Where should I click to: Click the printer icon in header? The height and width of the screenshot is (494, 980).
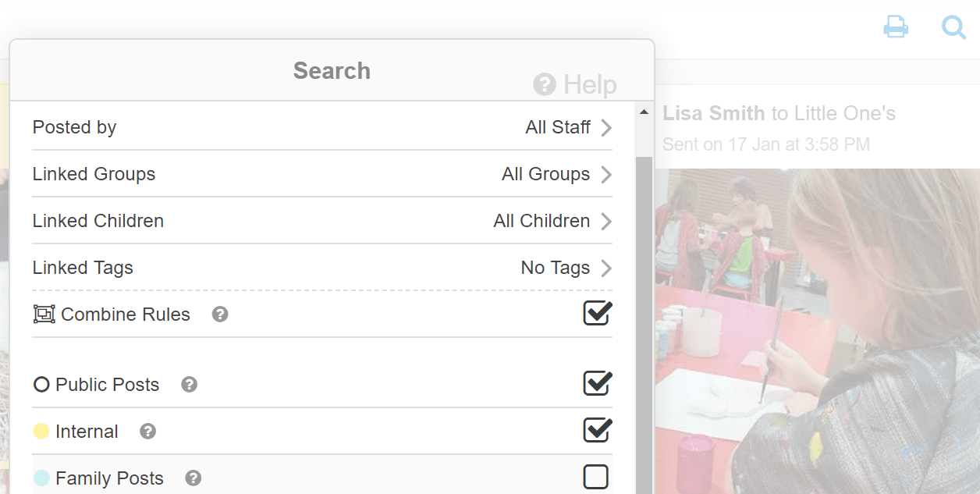(x=895, y=27)
